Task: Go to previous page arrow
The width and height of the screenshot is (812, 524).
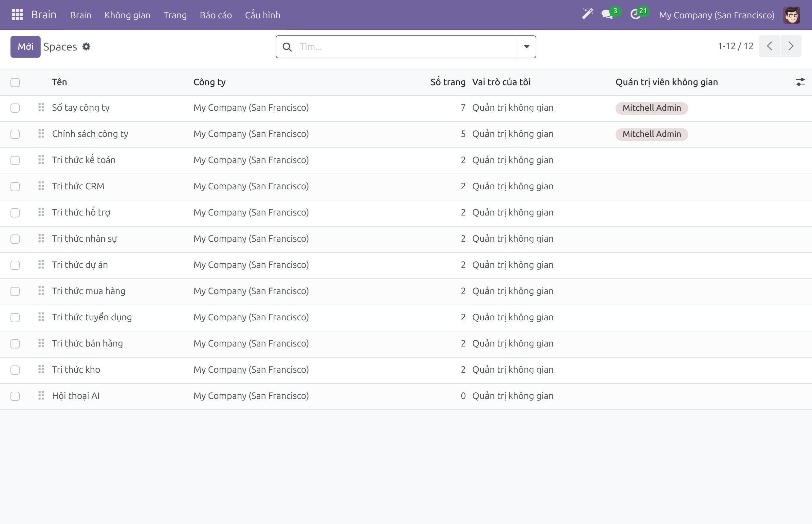Action: coord(769,46)
